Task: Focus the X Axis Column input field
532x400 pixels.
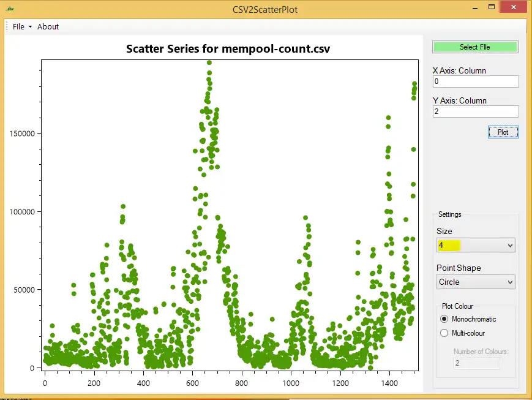Action: pos(475,81)
